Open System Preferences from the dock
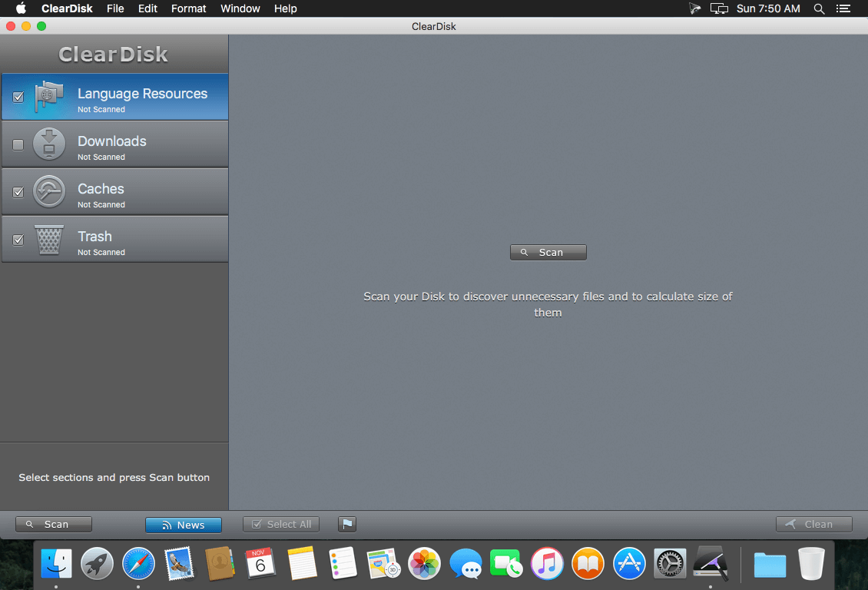The width and height of the screenshot is (868, 590). [670, 564]
